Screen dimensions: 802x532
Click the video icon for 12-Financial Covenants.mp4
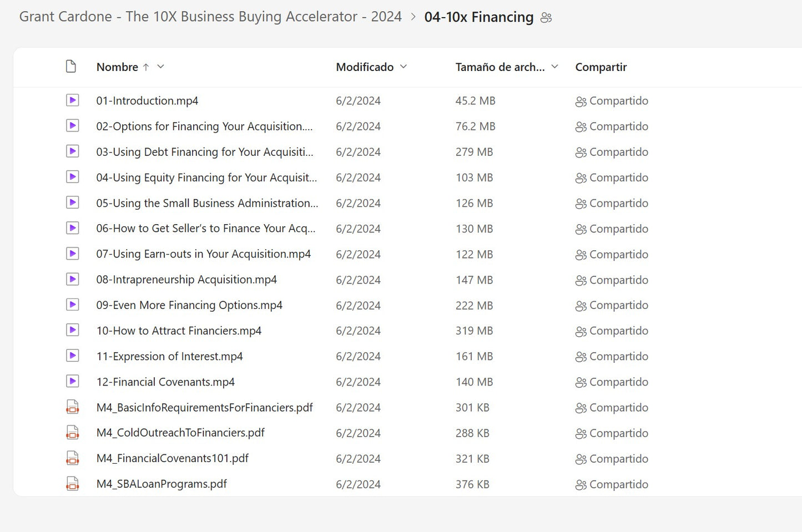tap(72, 382)
